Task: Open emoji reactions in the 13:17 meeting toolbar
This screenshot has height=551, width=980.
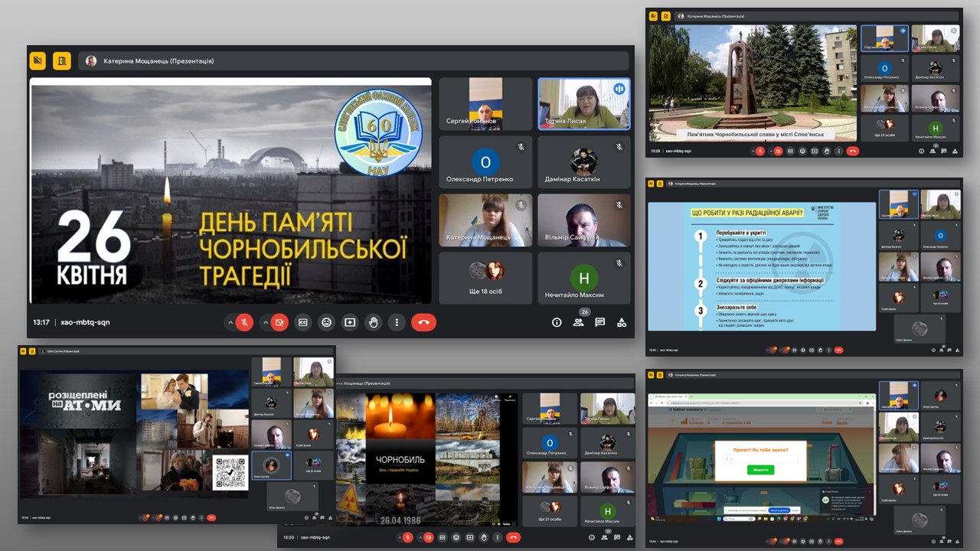Action: click(x=327, y=322)
